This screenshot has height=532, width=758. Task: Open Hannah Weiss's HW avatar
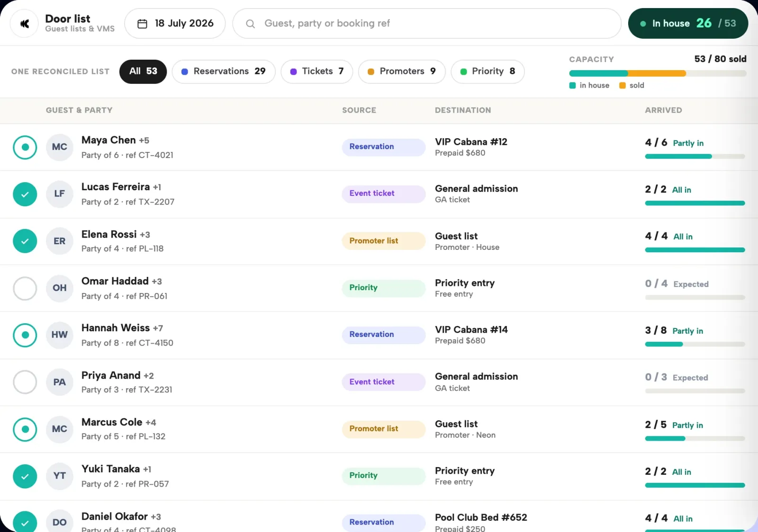click(x=59, y=335)
